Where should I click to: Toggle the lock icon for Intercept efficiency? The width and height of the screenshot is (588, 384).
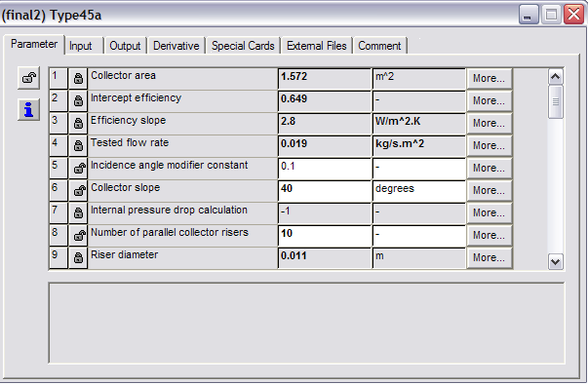[78, 101]
